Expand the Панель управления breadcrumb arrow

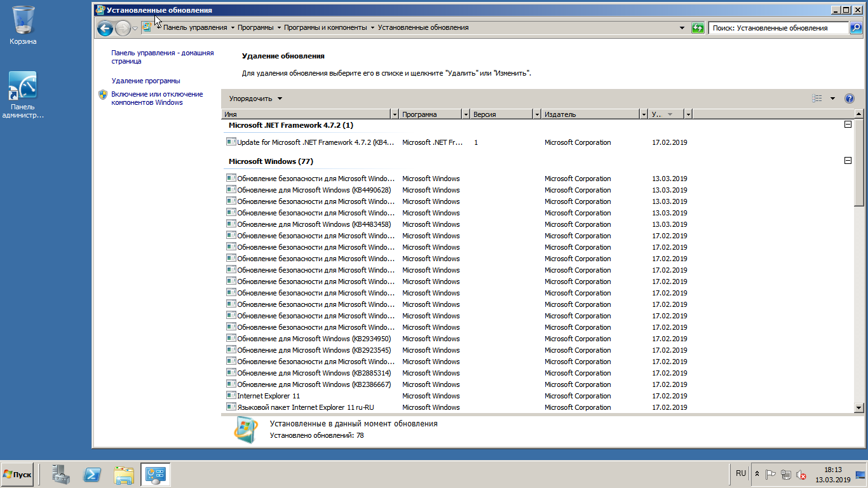tap(233, 28)
